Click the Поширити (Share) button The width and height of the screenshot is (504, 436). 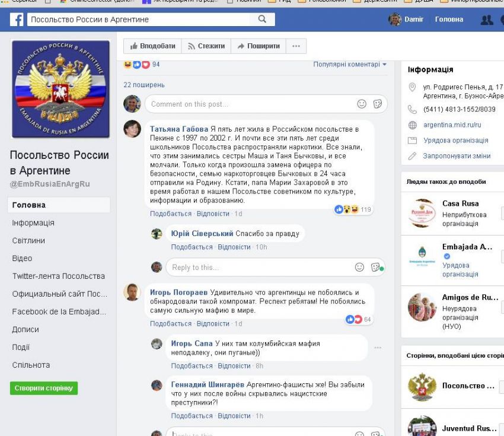pos(259,46)
